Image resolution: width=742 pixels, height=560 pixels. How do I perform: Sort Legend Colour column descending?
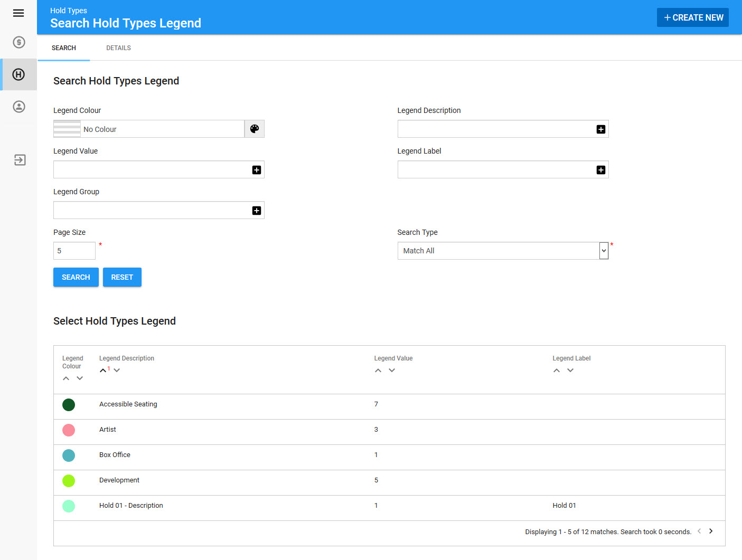click(x=80, y=378)
